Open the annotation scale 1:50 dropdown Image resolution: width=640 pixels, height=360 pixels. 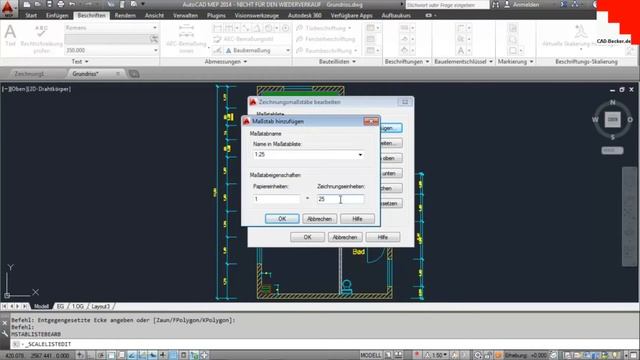(x=437, y=356)
